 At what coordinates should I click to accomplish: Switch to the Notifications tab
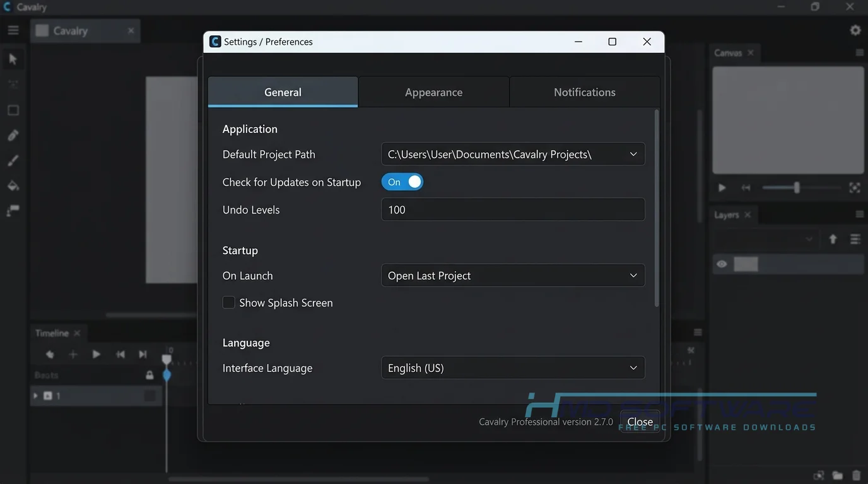click(584, 92)
